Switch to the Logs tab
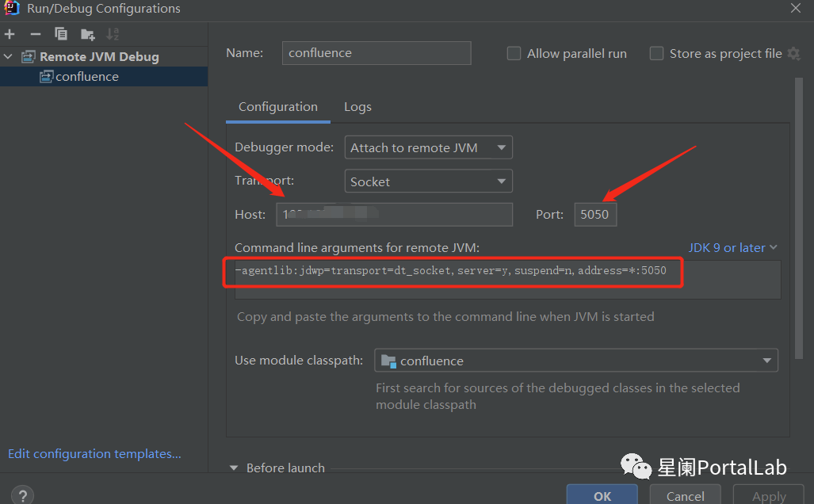 coord(357,107)
